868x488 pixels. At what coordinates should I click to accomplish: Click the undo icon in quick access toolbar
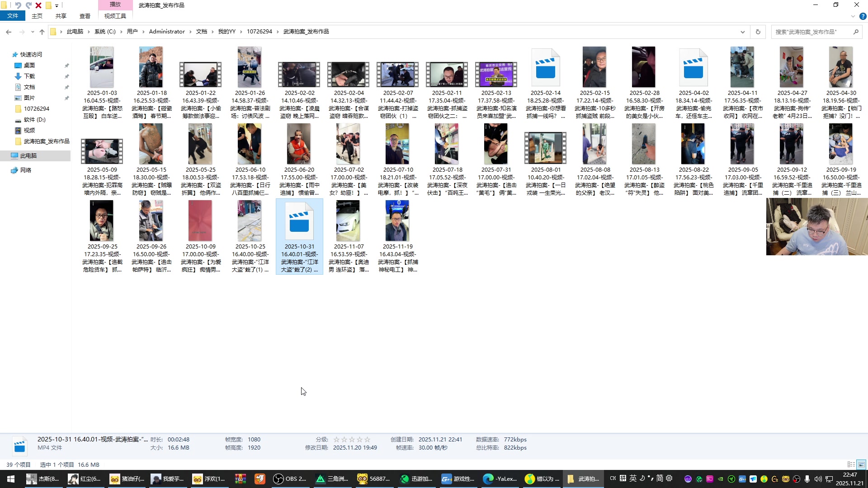point(18,5)
